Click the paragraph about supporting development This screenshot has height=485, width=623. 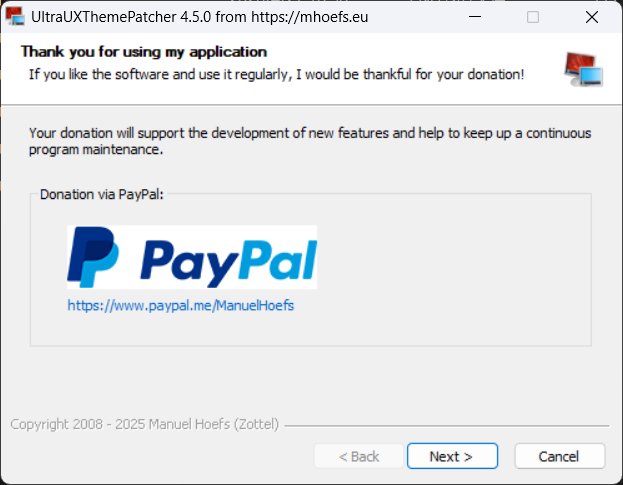tap(310, 141)
